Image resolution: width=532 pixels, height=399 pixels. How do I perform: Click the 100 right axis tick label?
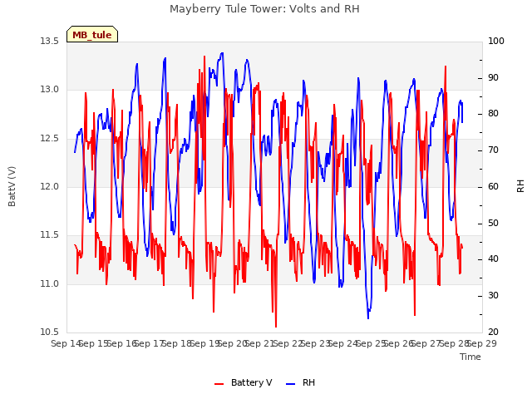(496, 41)
